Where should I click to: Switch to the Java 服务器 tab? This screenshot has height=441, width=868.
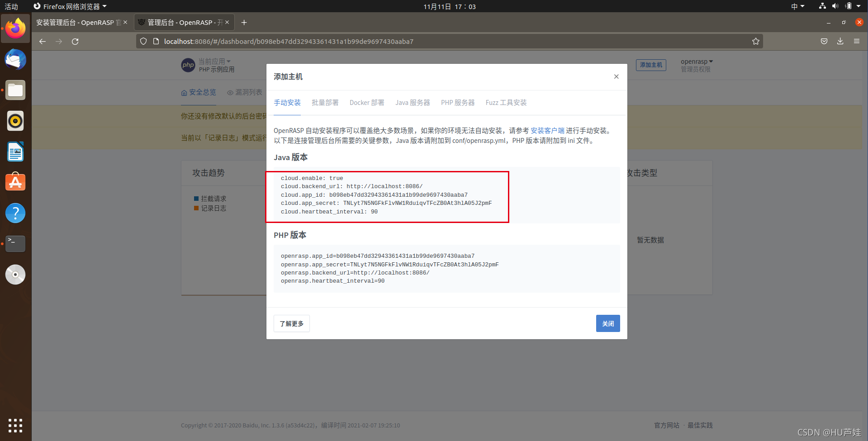412,103
